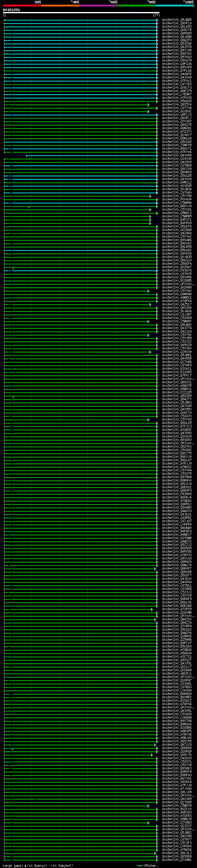The image size is (197, 868).
Task: Open hit UniRef100_Q43004
Action: point(177,179)
